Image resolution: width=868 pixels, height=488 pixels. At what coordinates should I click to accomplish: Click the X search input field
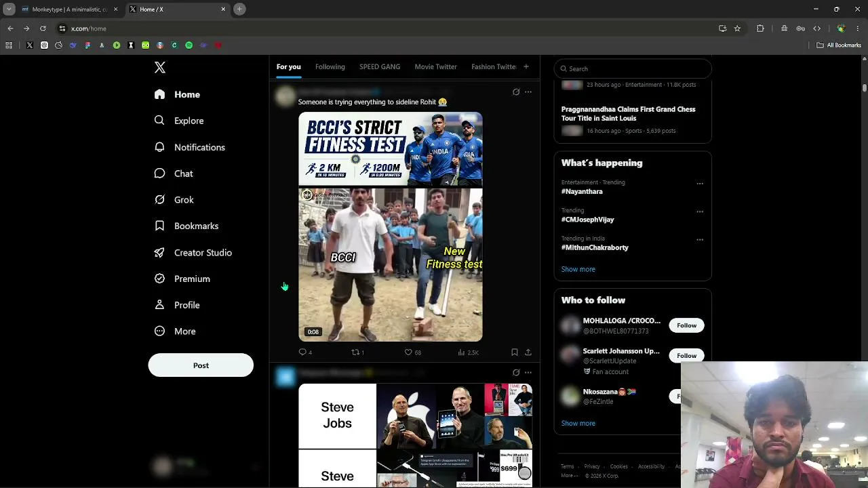633,68
